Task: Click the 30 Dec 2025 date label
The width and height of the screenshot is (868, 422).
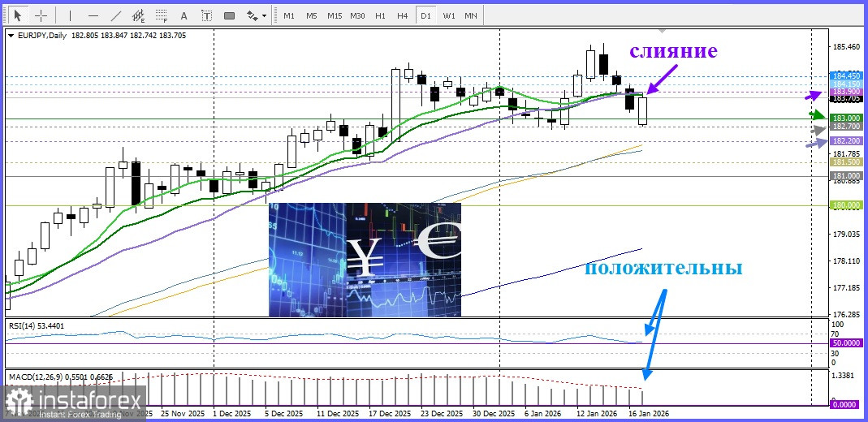Action: pos(494,414)
